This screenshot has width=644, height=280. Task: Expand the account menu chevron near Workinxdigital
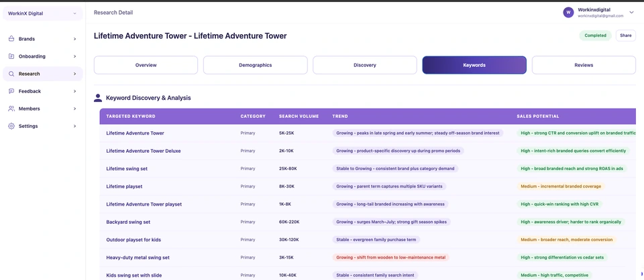[631, 12]
